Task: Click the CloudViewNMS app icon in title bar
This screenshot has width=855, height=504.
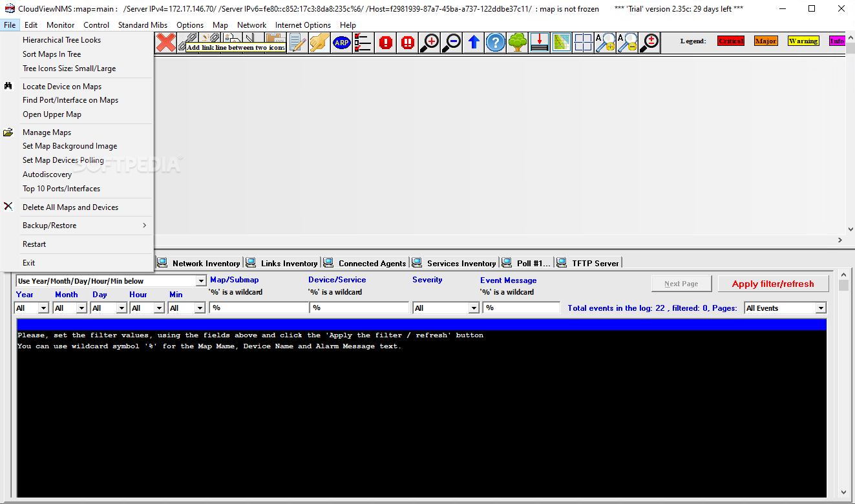Action: point(9,9)
